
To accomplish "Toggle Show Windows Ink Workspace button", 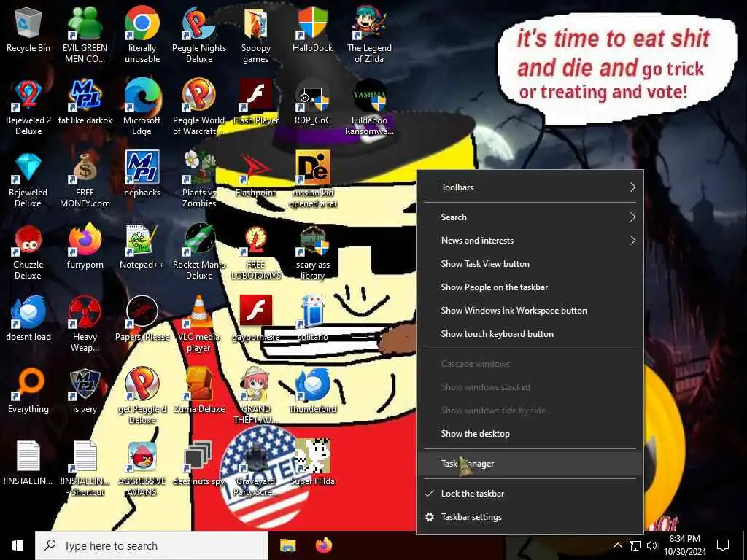I will (530, 310).
